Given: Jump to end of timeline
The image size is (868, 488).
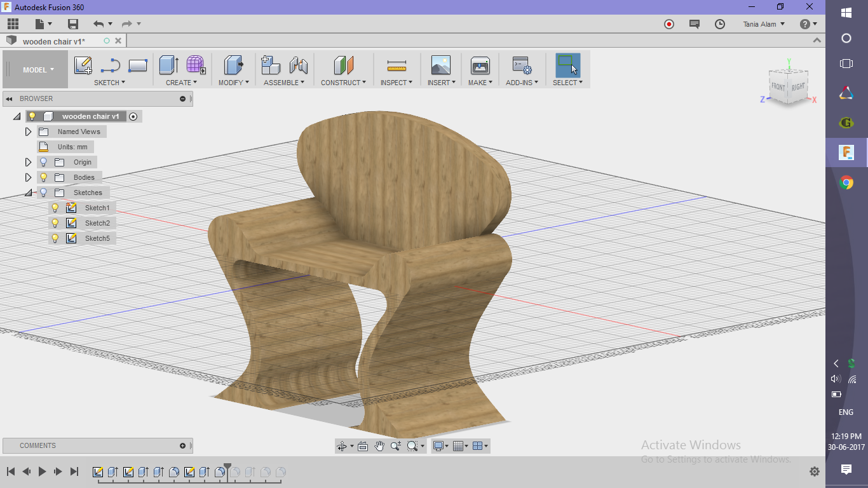Looking at the screenshot, I should tap(74, 471).
